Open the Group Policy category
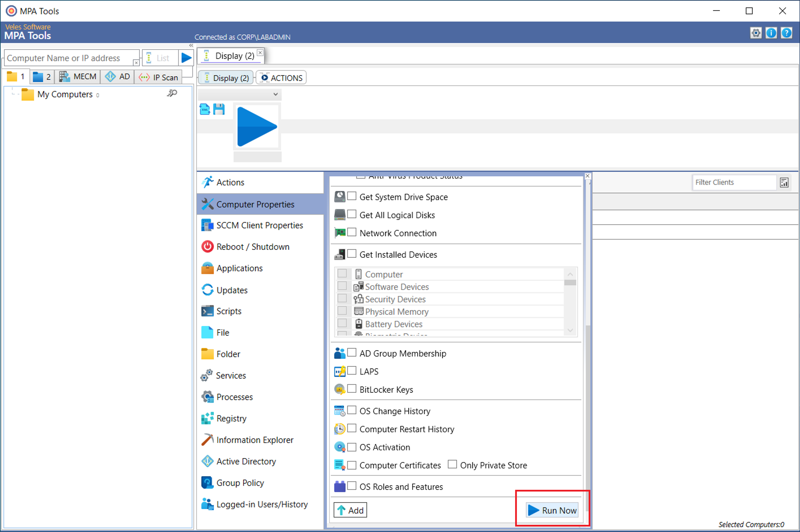Image resolution: width=800 pixels, height=532 pixels. [260, 483]
